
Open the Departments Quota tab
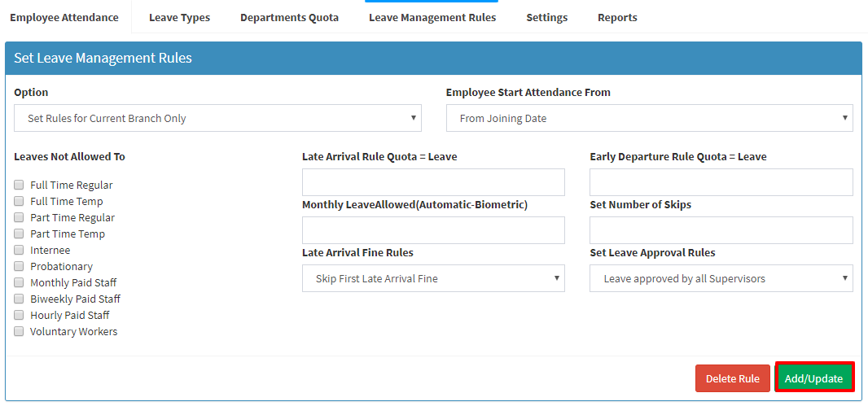pyautogui.click(x=290, y=18)
